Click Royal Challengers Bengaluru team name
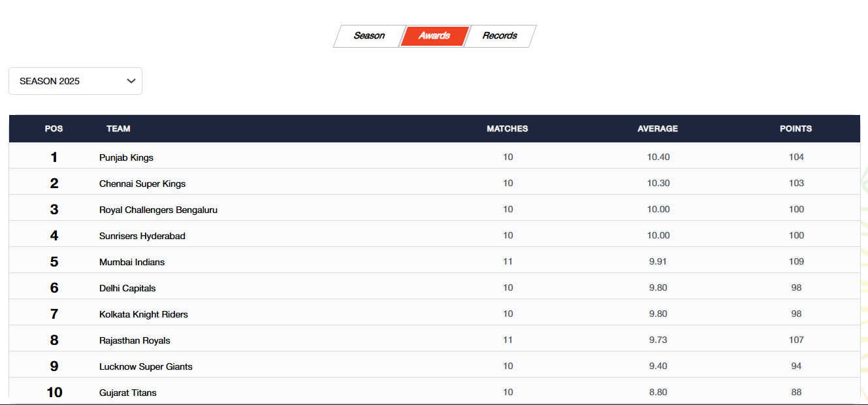The height and width of the screenshot is (405, 868). [x=158, y=210]
